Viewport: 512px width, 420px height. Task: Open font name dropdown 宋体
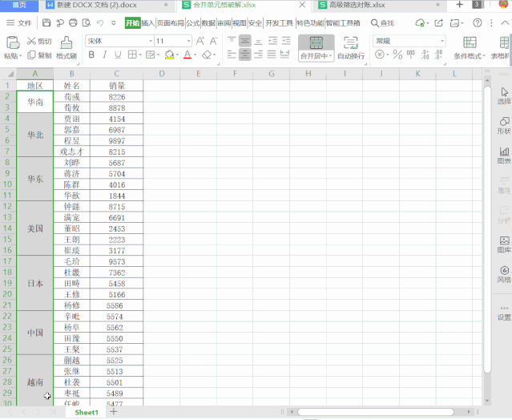click(x=151, y=41)
